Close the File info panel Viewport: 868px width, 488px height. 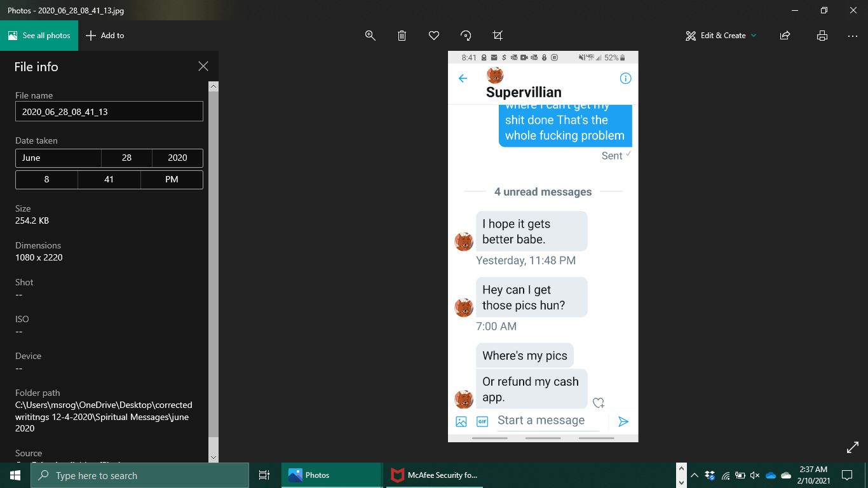[x=203, y=66]
